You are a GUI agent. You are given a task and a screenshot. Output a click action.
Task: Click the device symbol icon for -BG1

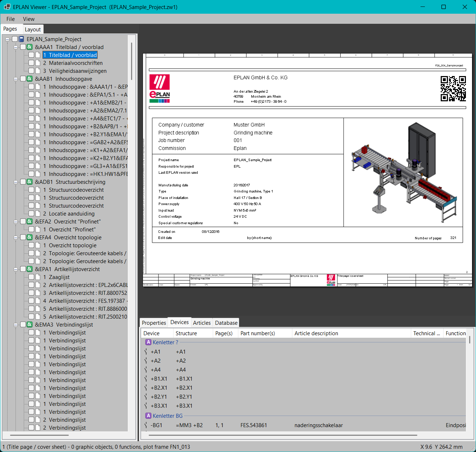(x=146, y=425)
